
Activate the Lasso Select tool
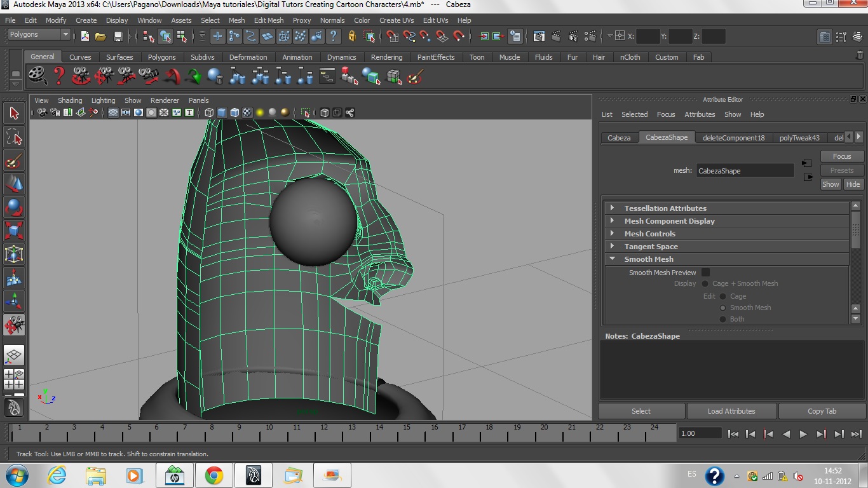pyautogui.click(x=14, y=137)
